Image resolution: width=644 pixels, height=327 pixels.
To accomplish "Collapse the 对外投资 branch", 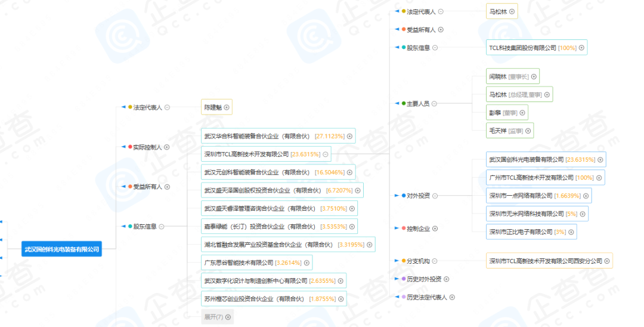I will tap(435, 196).
